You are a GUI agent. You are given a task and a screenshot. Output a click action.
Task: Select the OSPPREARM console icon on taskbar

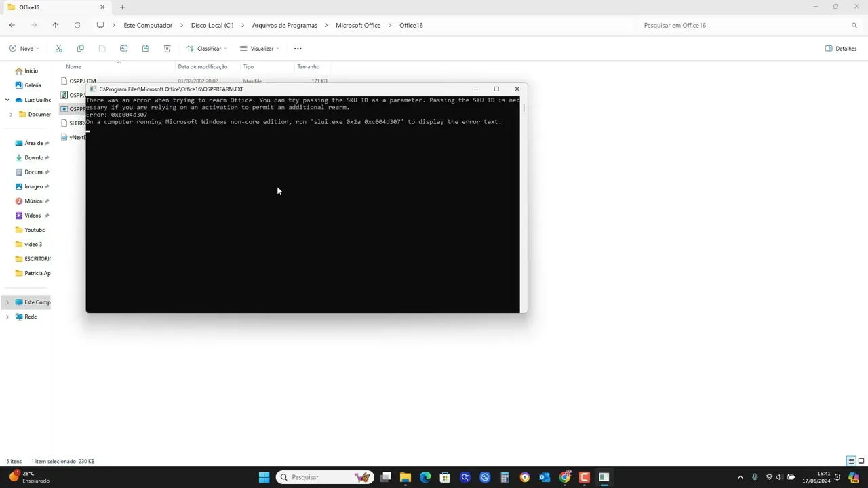(x=604, y=477)
